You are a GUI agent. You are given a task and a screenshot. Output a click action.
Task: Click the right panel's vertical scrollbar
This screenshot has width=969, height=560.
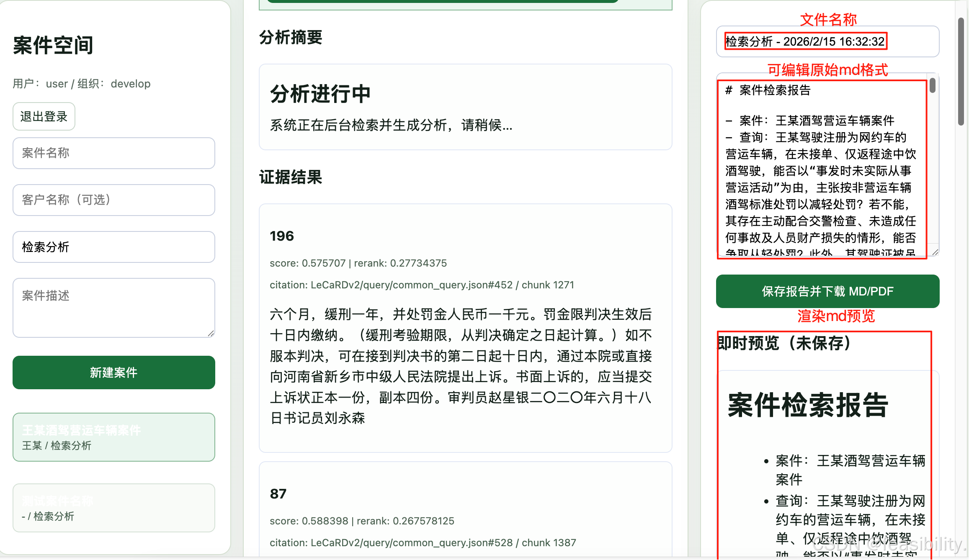(961, 71)
